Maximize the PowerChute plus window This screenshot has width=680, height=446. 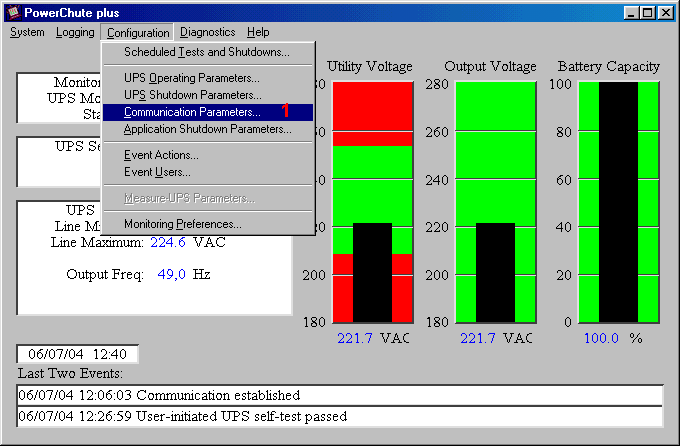tap(647, 13)
